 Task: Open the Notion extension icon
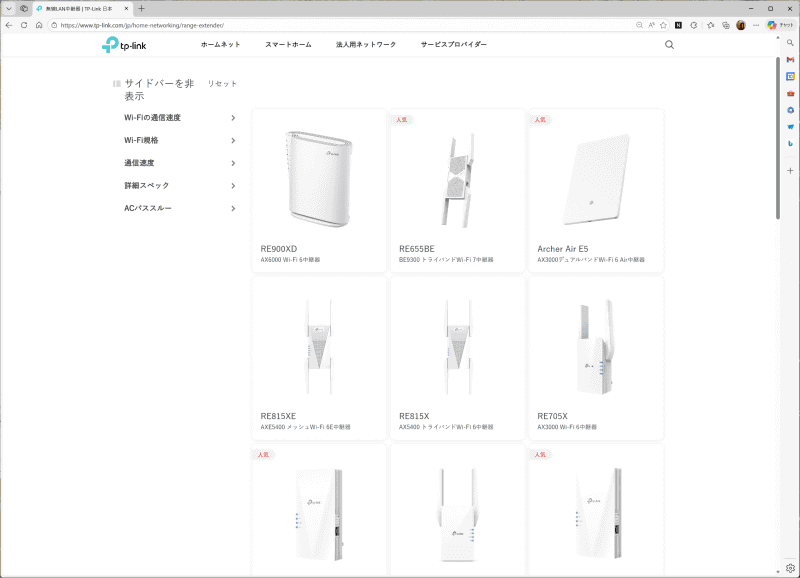tap(680, 24)
